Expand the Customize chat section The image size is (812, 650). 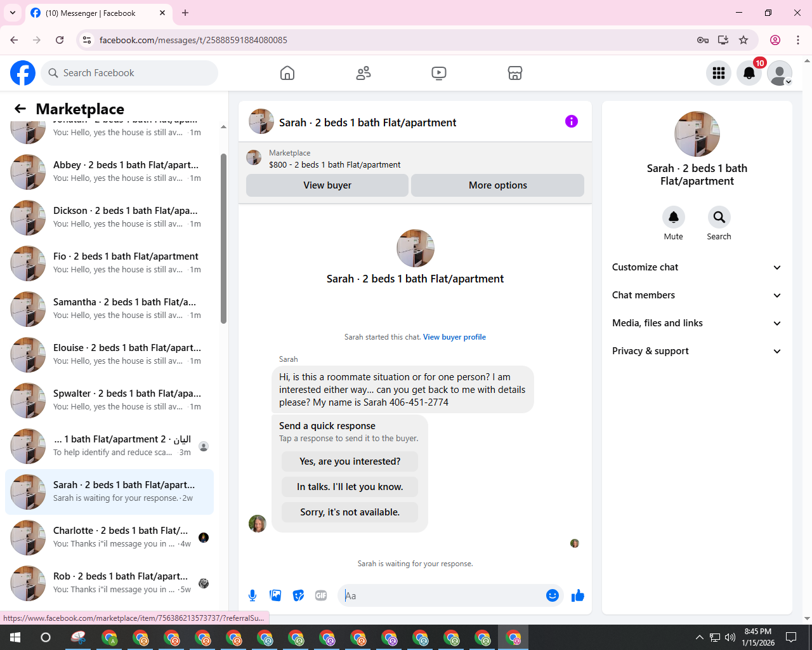pyautogui.click(x=697, y=267)
